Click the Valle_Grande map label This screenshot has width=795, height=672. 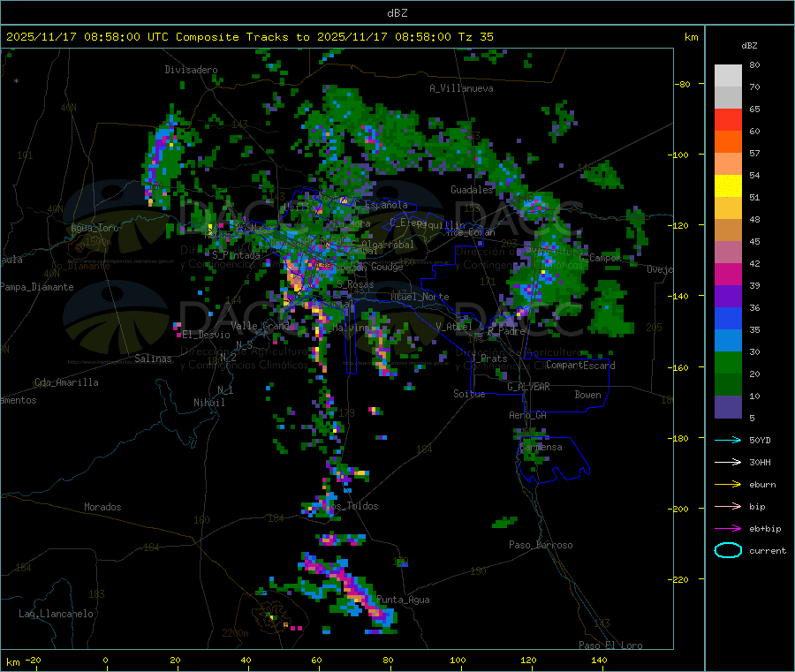coord(262,325)
